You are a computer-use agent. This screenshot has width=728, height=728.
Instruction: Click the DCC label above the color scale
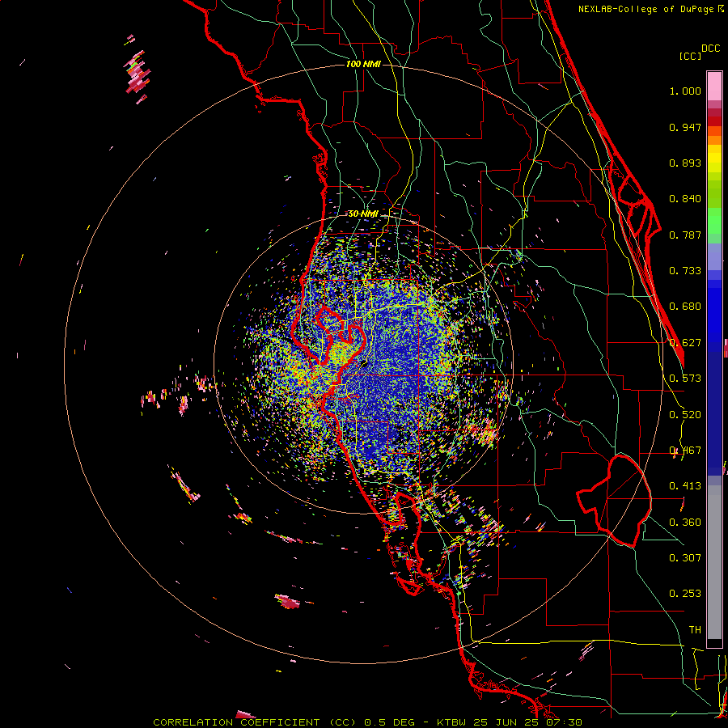click(710, 49)
